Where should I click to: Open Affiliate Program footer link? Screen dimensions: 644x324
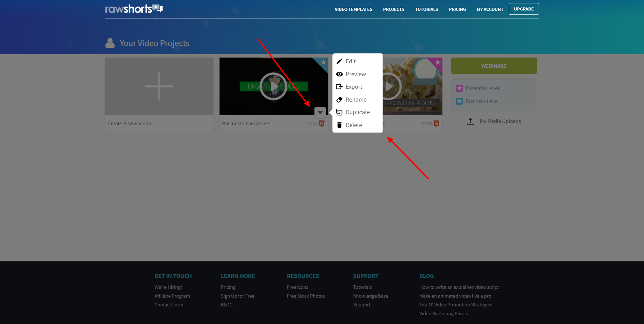(x=172, y=296)
